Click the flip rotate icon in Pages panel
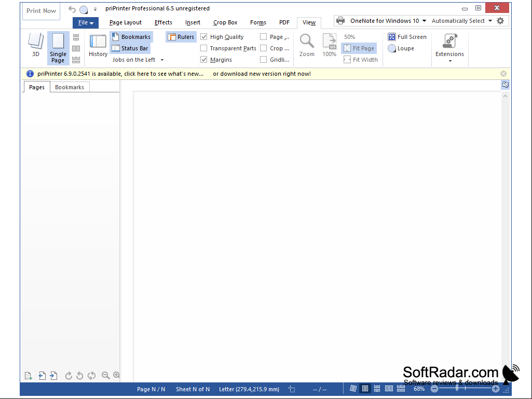This screenshot has width=532, height=399. pyautogui.click(x=91, y=376)
